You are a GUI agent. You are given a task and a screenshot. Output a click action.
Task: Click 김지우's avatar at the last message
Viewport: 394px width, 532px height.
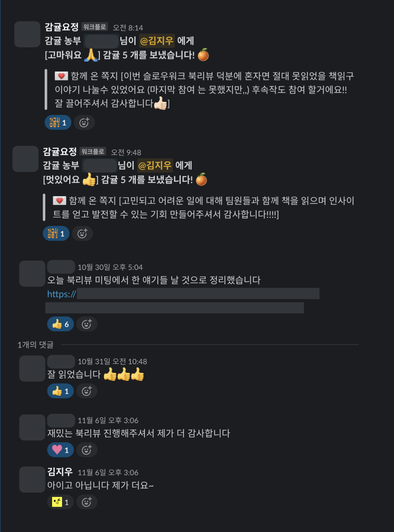tap(32, 480)
